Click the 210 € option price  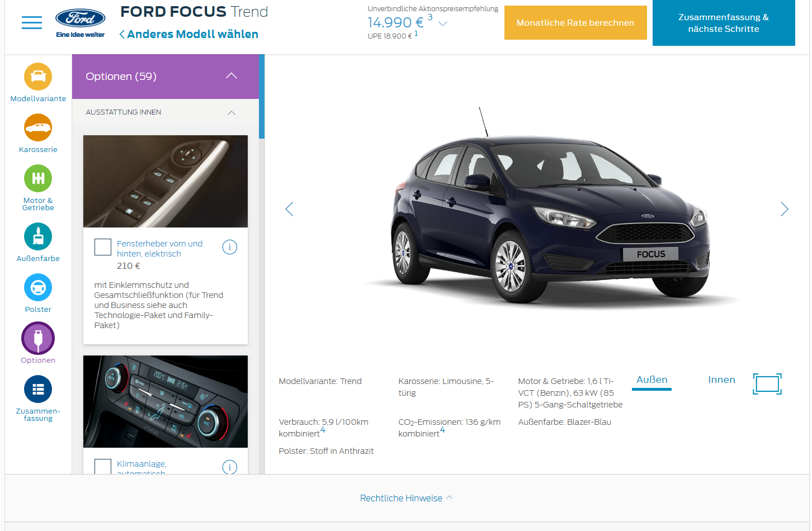pos(129,266)
